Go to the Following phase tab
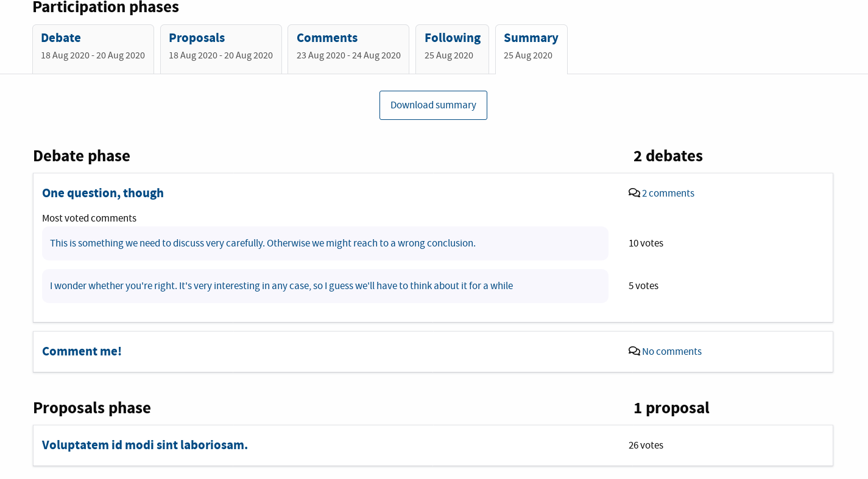Viewport: 868px width, 479px height. 452,49
